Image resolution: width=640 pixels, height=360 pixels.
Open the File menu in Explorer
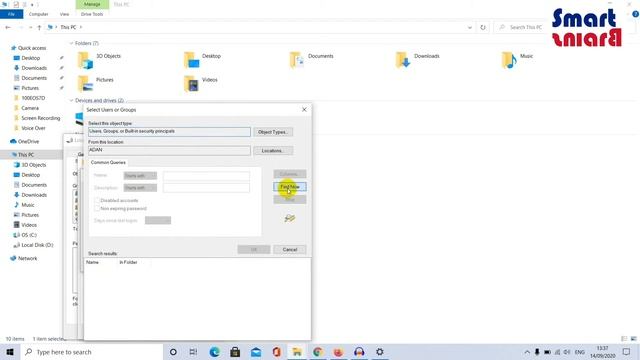[11, 14]
